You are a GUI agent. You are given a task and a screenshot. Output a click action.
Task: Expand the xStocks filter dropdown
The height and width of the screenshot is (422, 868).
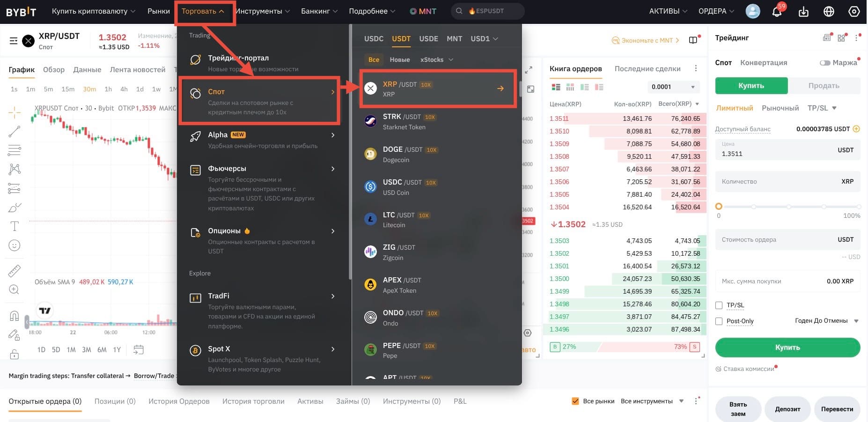pyautogui.click(x=437, y=59)
